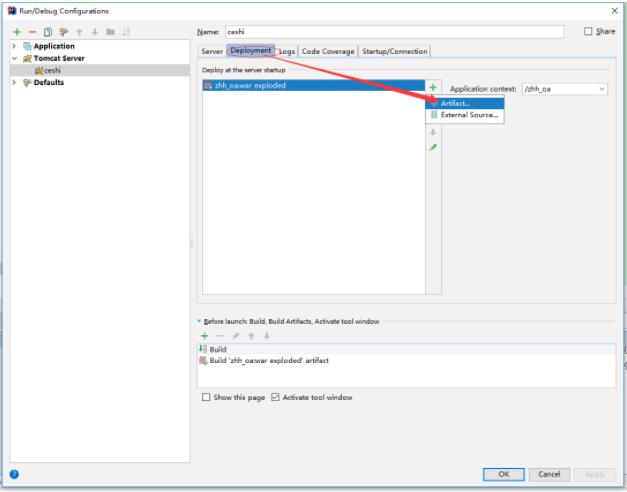Move before-launch task up arrow
The height and width of the screenshot is (492, 627).
click(x=251, y=336)
